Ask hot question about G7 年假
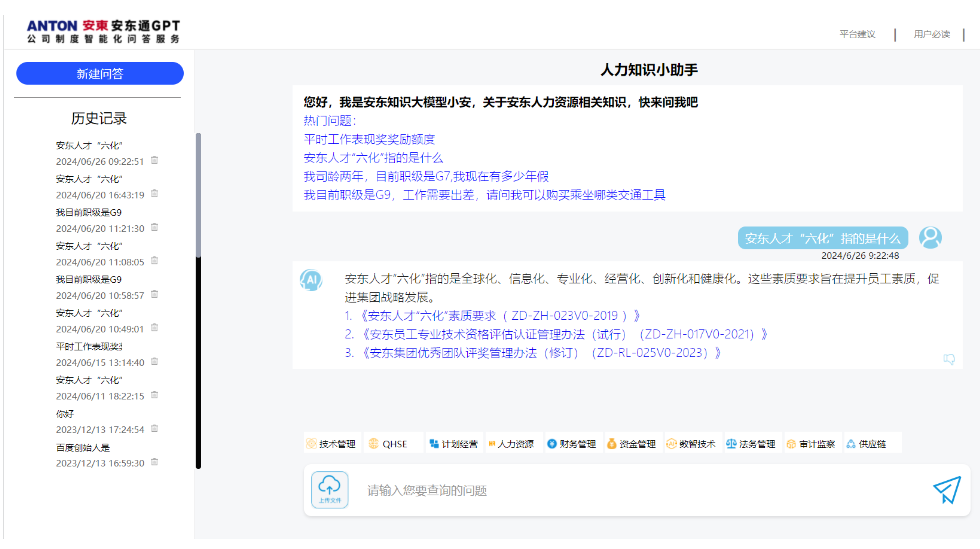The width and height of the screenshot is (980, 549). 426,176
